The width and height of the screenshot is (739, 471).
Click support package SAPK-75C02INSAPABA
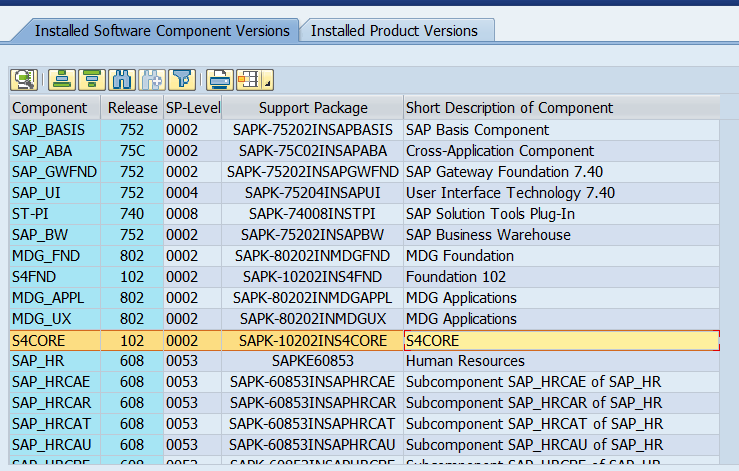pyautogui.click(x=312, y=151)
